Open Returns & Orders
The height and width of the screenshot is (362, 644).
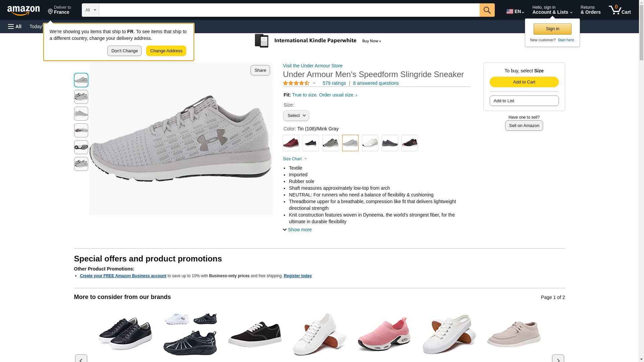point(590,10)
